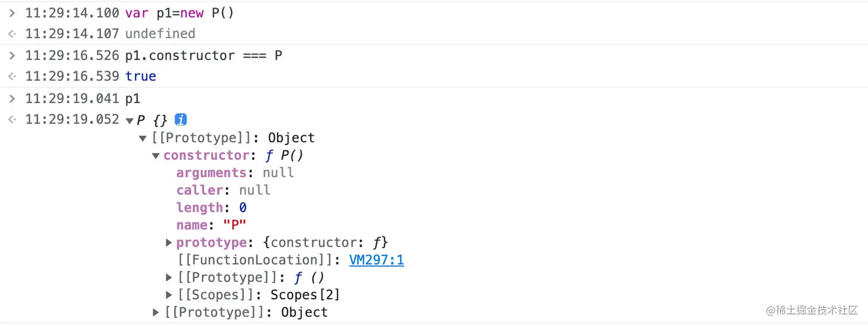Collapse the constructor: ƒ P() entry

156,156
